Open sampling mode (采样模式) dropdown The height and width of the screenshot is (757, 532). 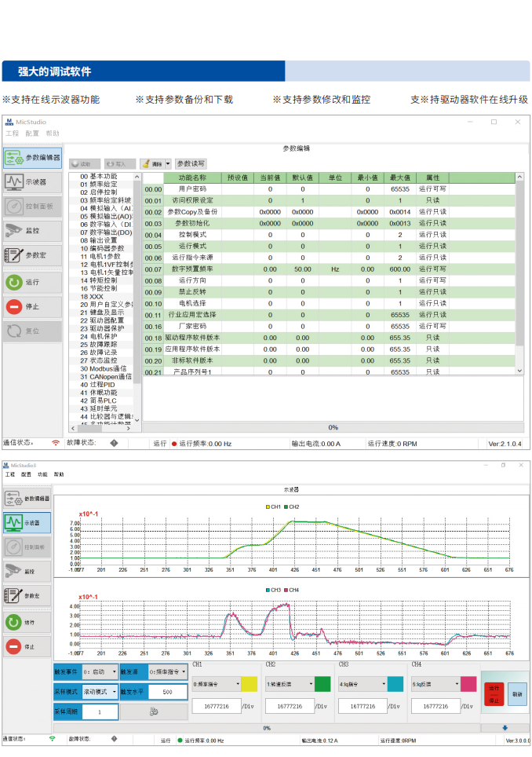point(100,692)
